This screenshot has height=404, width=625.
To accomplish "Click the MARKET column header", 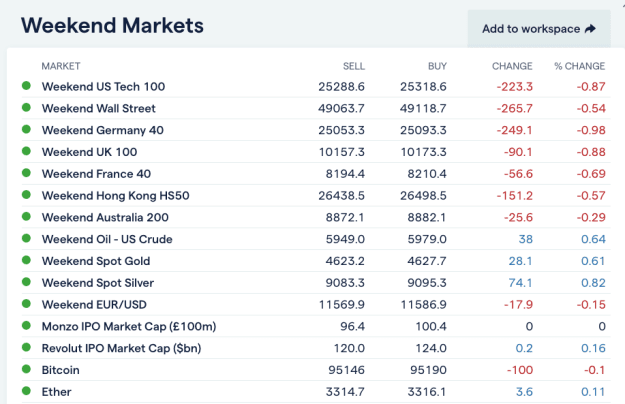I will [x=61, y=66].
